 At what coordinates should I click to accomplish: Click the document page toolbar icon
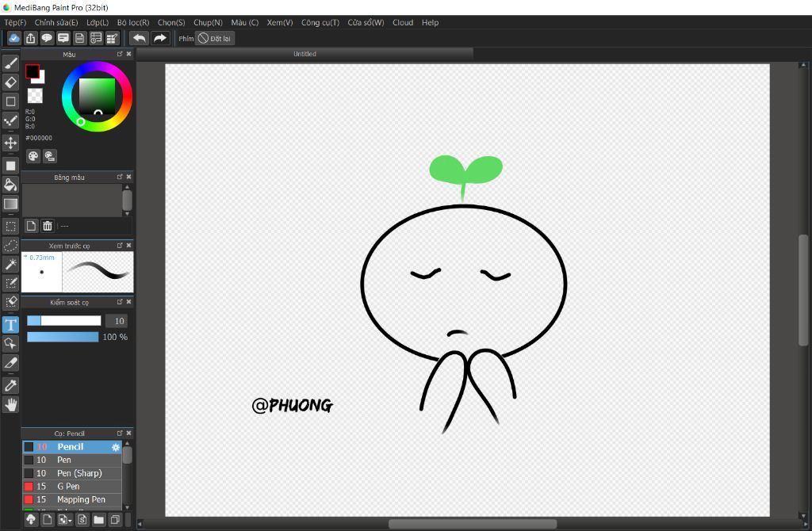pos(80,38)
